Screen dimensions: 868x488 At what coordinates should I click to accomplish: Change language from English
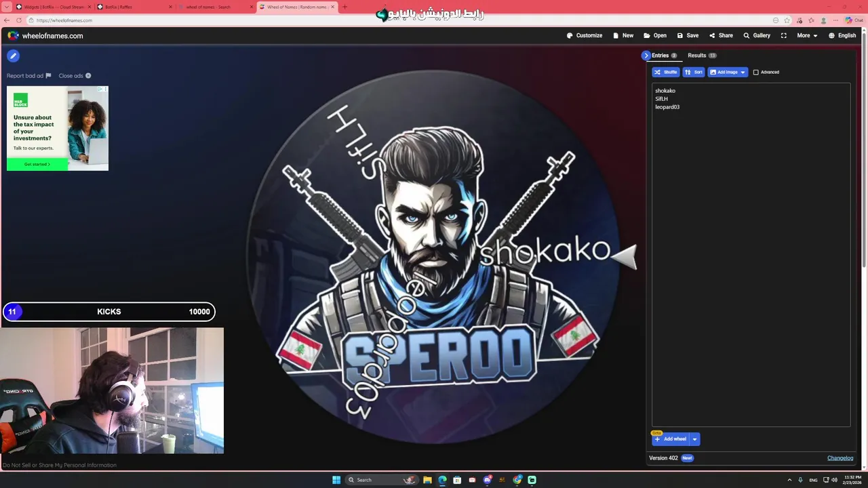842,35
